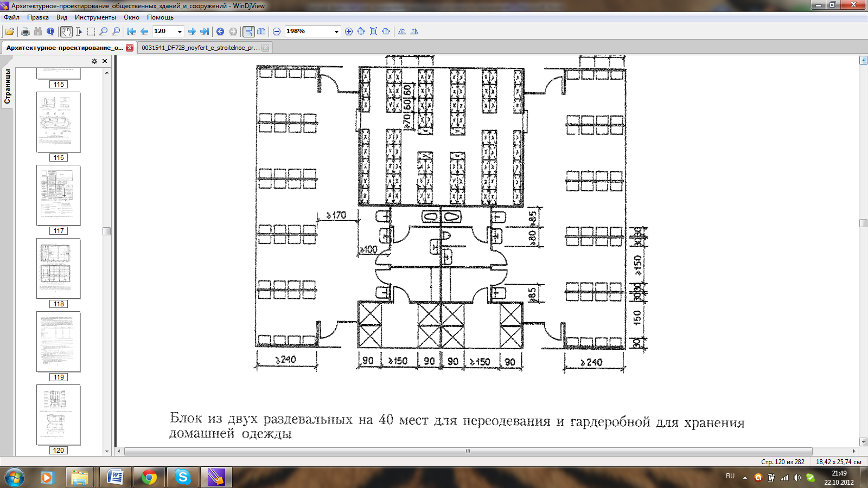Navigate back in view history
This screenshot has width=868, height=488.
(x=220, y=31)
